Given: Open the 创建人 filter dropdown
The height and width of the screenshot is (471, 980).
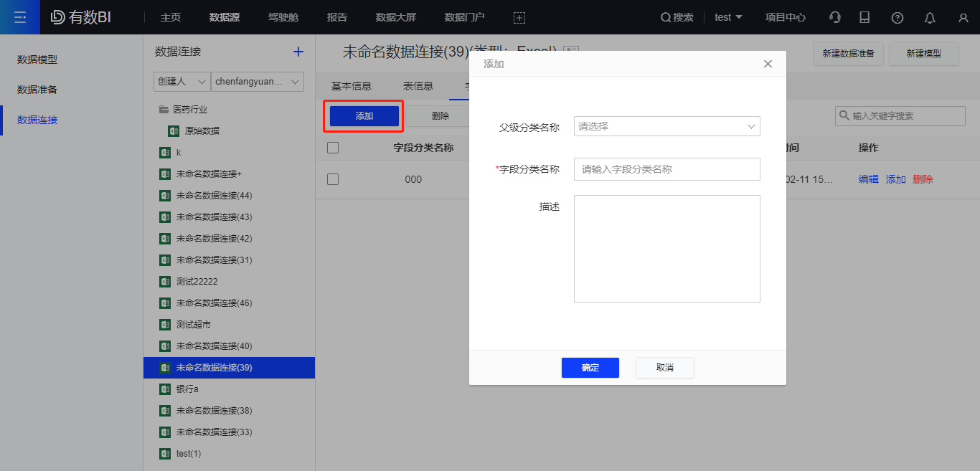Looking at the screenshot, I should point(181,81).
